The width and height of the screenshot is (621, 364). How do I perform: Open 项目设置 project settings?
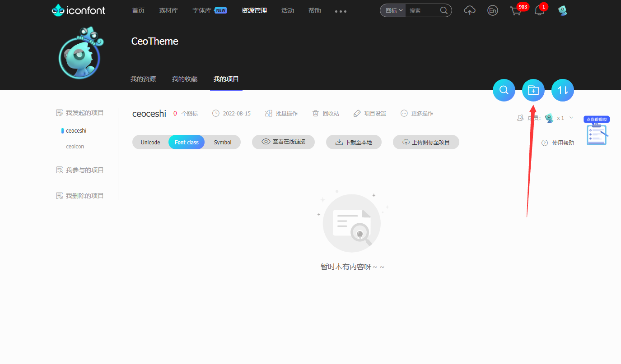pos(370,113)
